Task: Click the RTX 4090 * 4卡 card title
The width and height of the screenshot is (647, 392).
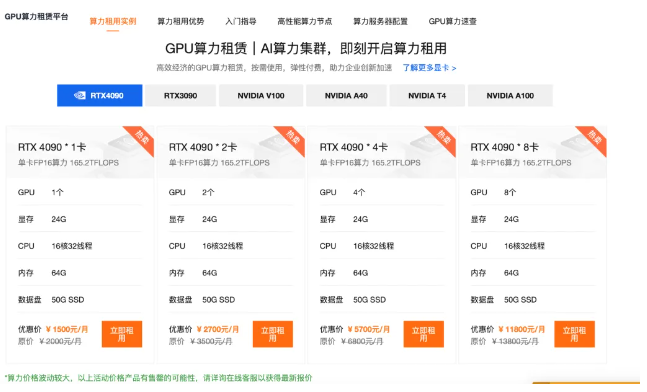Action: click(x=354, y=147)
